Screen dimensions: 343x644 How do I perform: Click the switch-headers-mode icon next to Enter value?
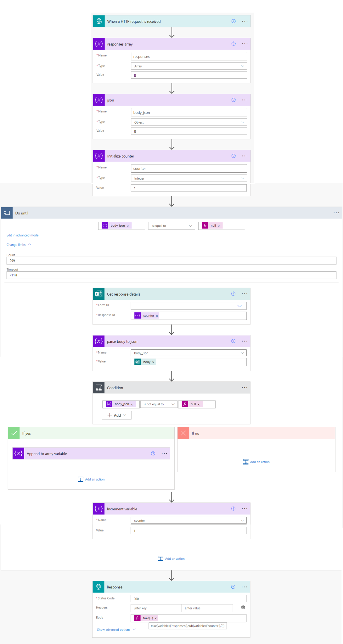243,608
